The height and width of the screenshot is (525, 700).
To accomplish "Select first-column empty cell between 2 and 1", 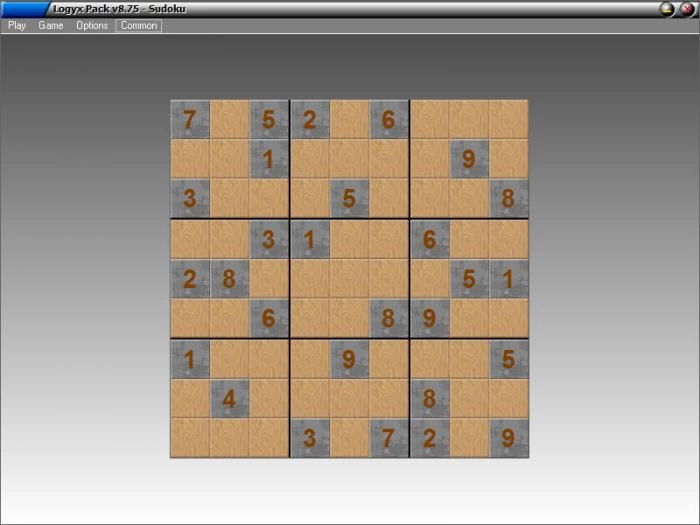I will pos(190,318).
